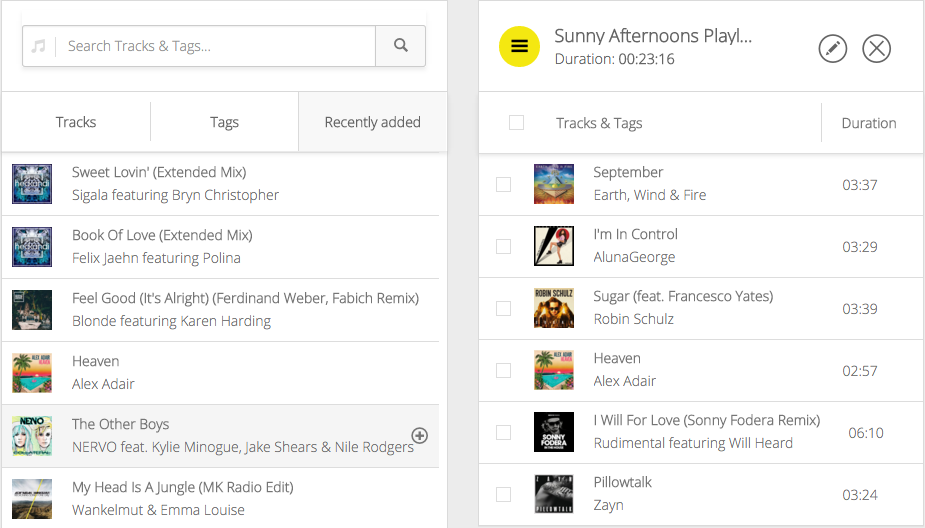
Task: Click the music note icon in search box
Action: (38, 46)
